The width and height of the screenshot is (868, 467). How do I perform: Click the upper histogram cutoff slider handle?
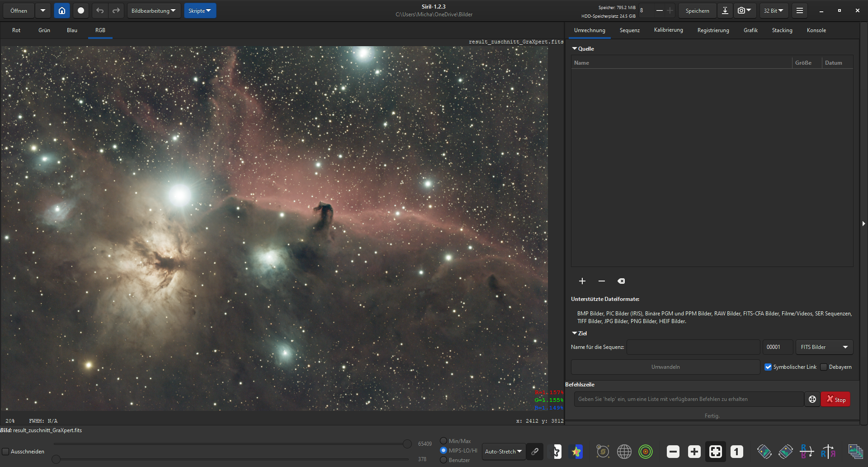click(x=407, y=444)
